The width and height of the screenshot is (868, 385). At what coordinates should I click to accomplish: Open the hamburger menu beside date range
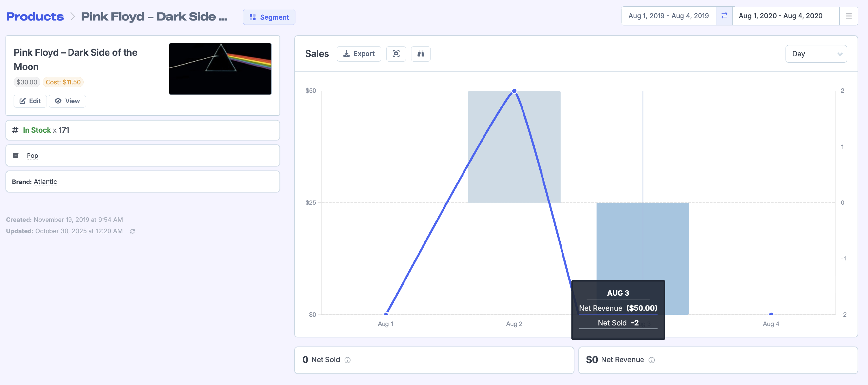(848, 16)
